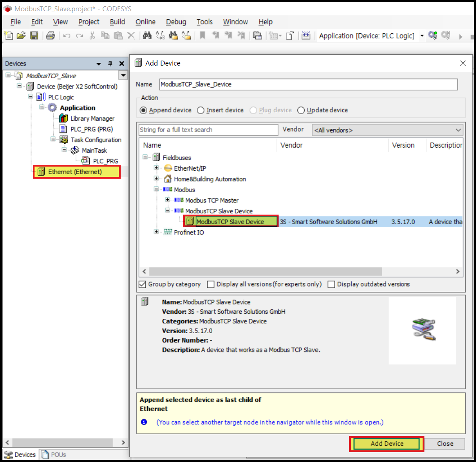Open the File menu
This screenshot has height=462, width=476.
click(16, 22)
